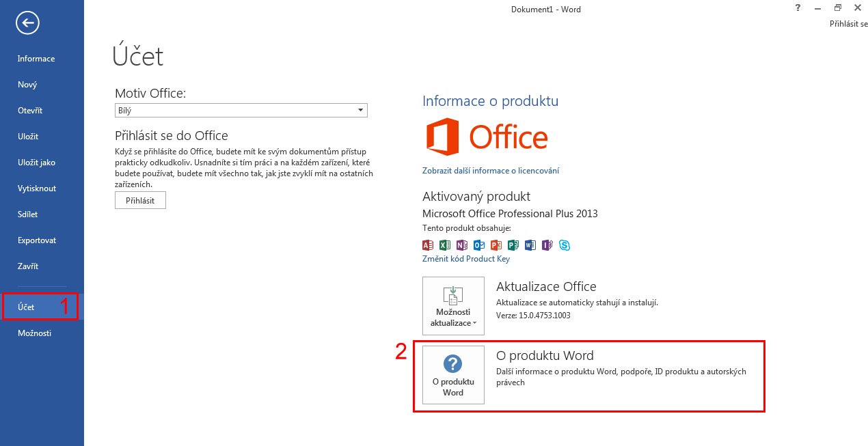Click the help question mark in title bar
The height and width of the screenshot is (446, 868).
(798, 8)
